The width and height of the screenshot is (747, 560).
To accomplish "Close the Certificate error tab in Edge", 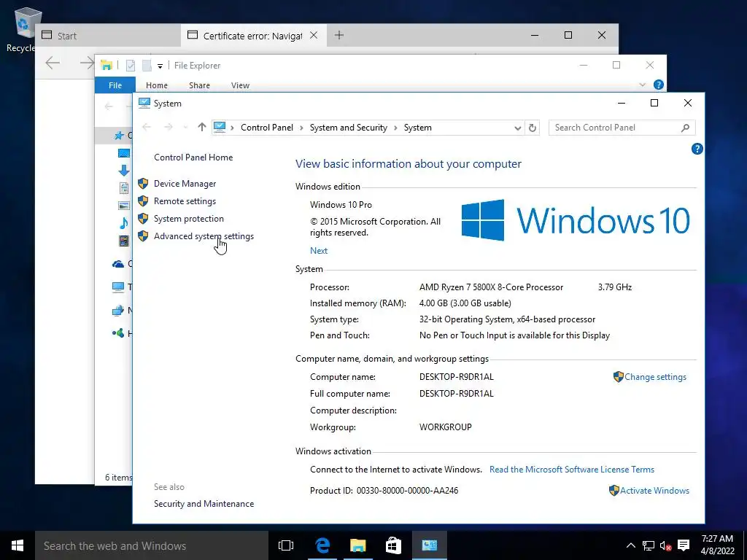I will 314,35.
